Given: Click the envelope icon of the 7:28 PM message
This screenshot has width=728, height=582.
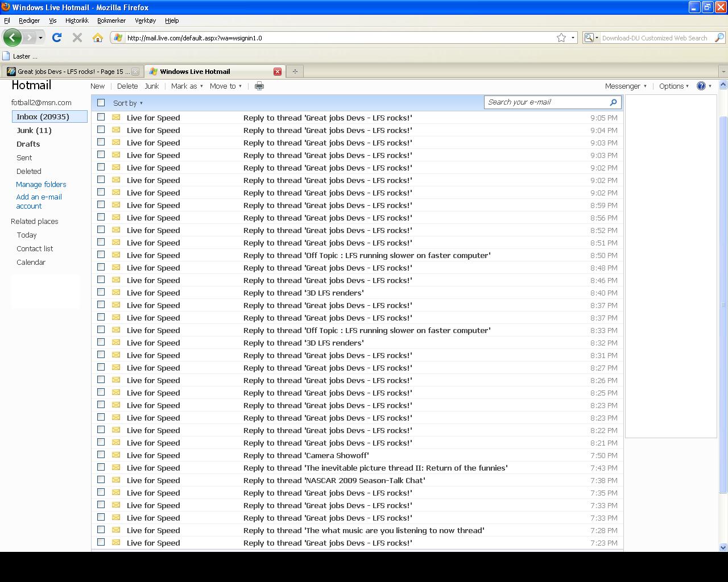Looking at the screenshot, I should pyautogui.click(x=116, y=530).
